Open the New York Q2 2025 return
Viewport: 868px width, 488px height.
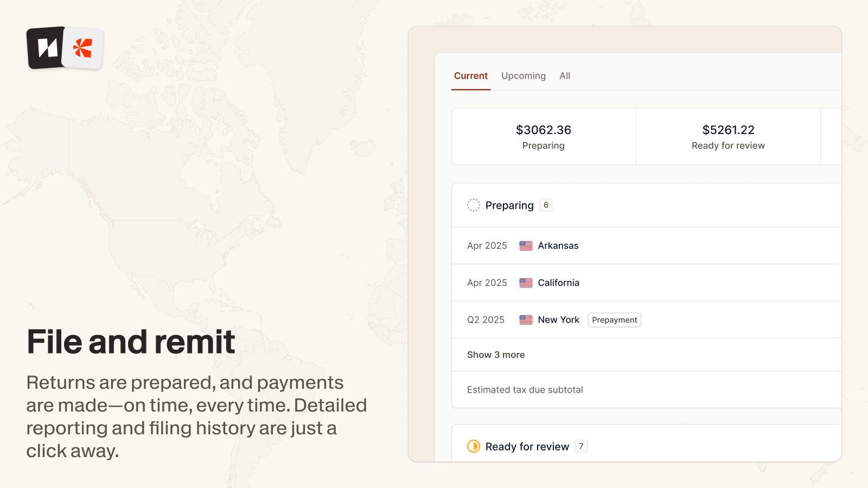pos(558,320)
